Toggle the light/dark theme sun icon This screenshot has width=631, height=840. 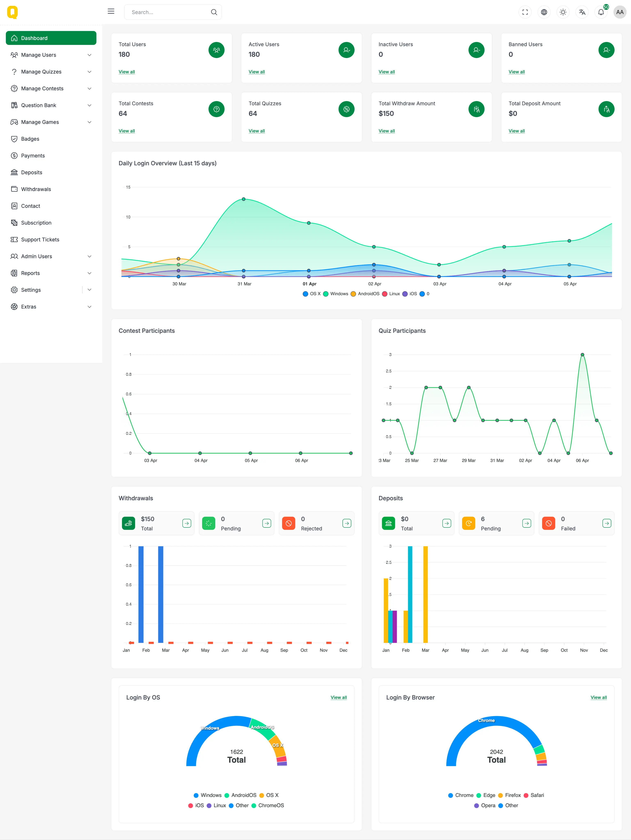click(x=563, y=12)
